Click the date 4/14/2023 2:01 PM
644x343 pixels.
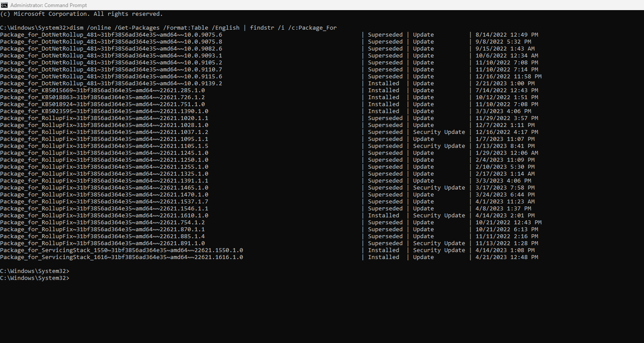pyautogui.click(x=505, y=216)
